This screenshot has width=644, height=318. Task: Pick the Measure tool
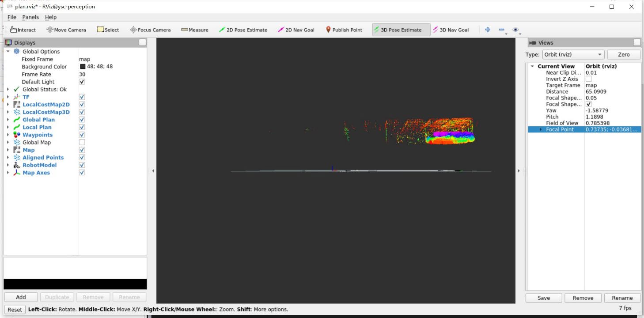[195, 30]
